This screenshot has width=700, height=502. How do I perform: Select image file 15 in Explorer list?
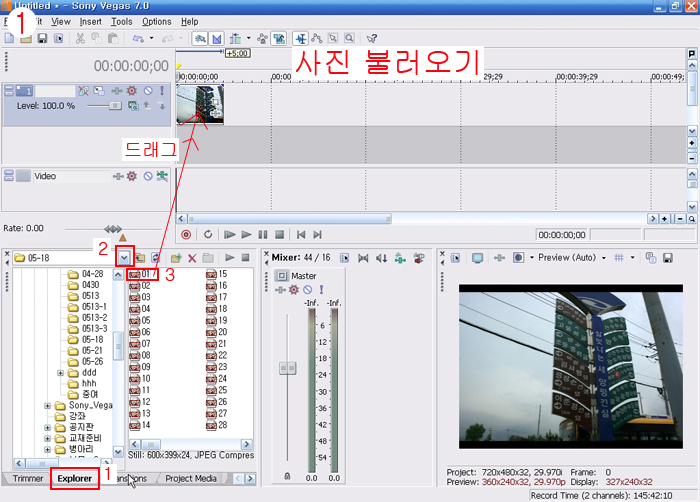[217, 274]
